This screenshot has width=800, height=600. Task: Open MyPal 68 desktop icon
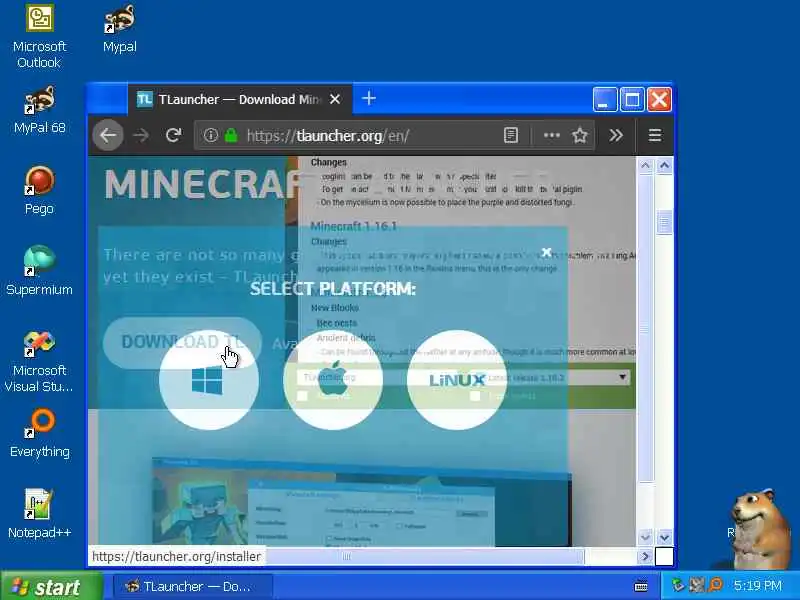39,110
